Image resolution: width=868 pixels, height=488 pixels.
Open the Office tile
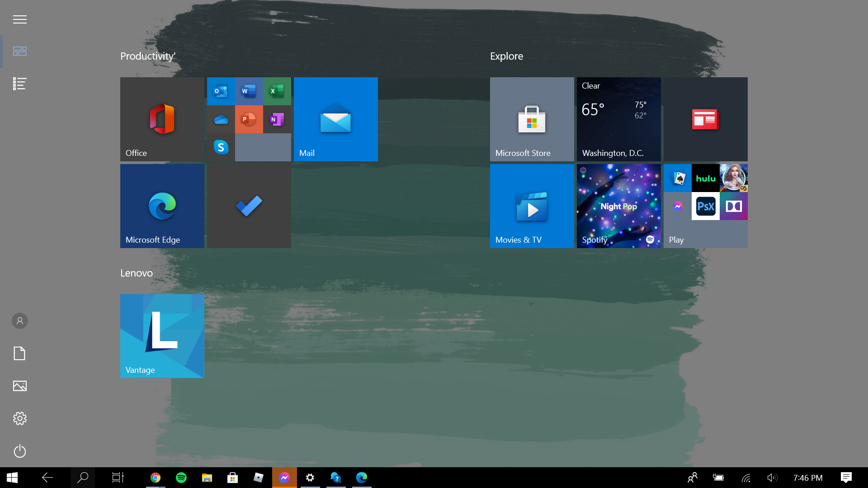click(x=162, y=119)
